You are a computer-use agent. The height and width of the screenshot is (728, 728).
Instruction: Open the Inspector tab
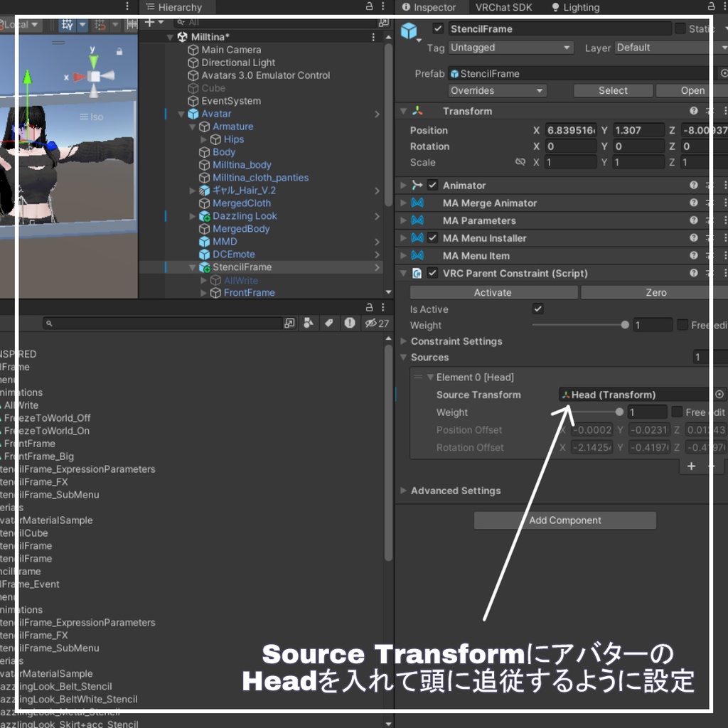coord(429,7)
